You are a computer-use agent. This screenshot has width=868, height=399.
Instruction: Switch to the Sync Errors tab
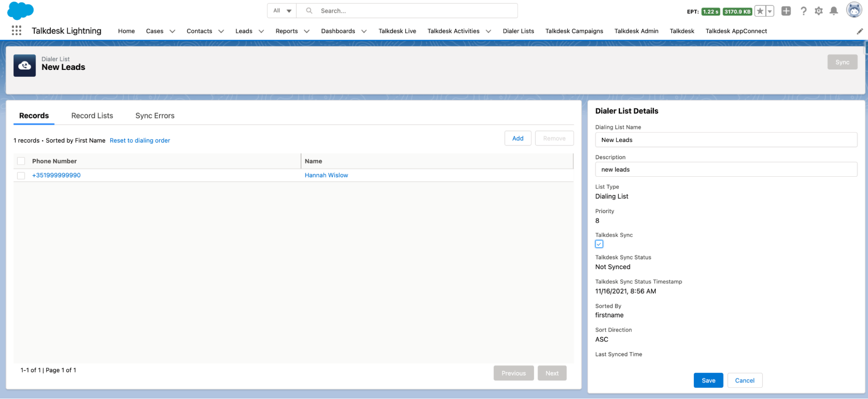click(155, 116)
